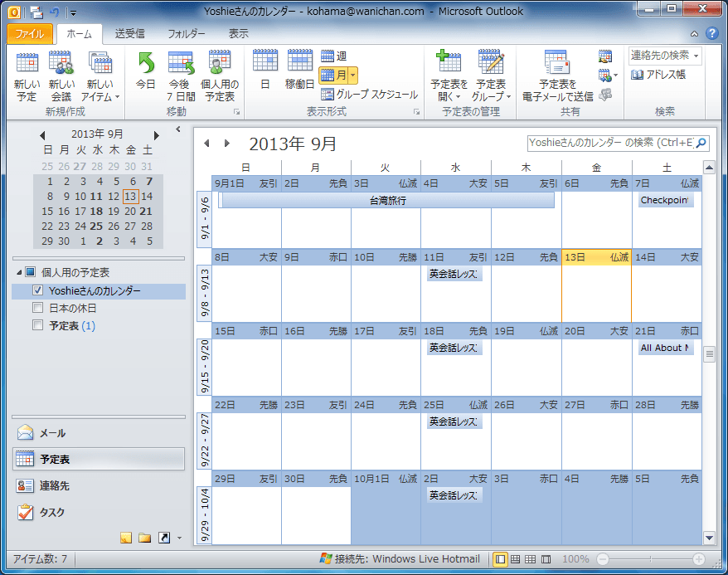Open folder list icon in navigation footer
Viewport: 728px width, 575px height.
click(145, 538)
